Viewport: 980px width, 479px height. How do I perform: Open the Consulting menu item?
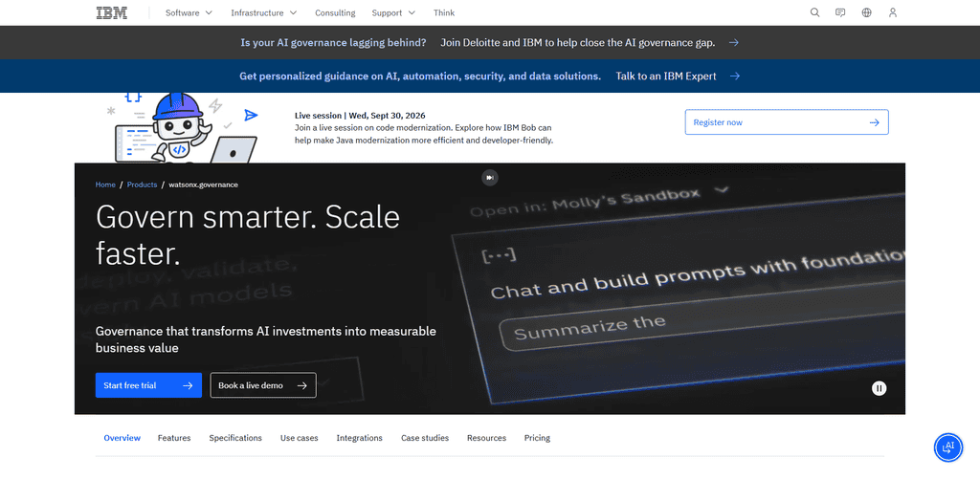335,12
